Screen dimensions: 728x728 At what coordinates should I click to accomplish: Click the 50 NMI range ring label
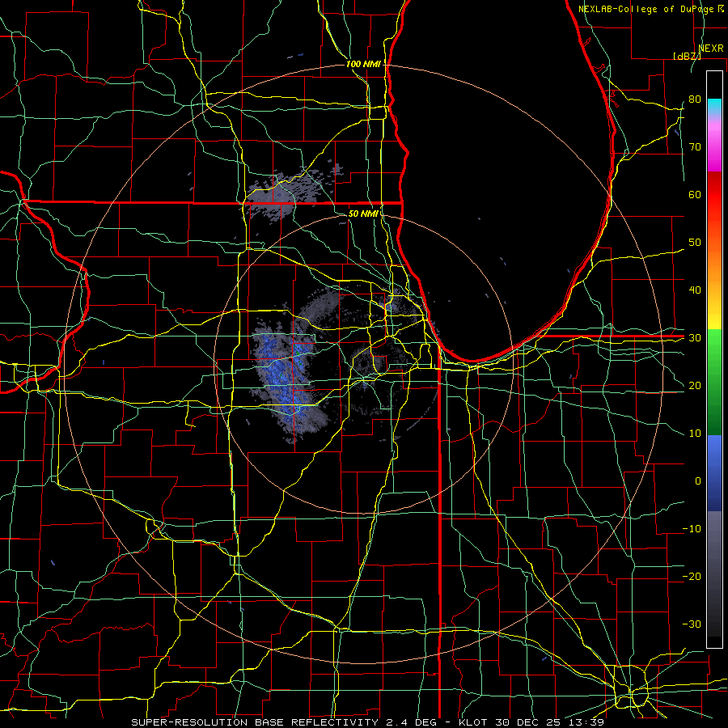pyautogui.click(x=363, y=214)
